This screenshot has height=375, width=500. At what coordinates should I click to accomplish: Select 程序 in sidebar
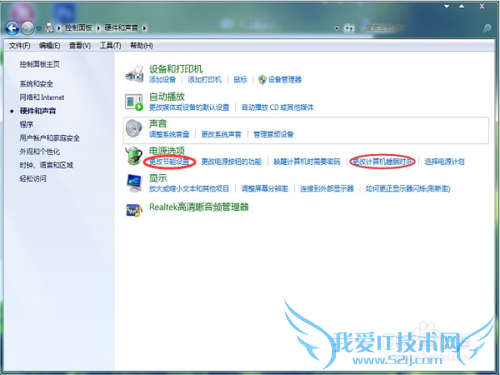26,124
